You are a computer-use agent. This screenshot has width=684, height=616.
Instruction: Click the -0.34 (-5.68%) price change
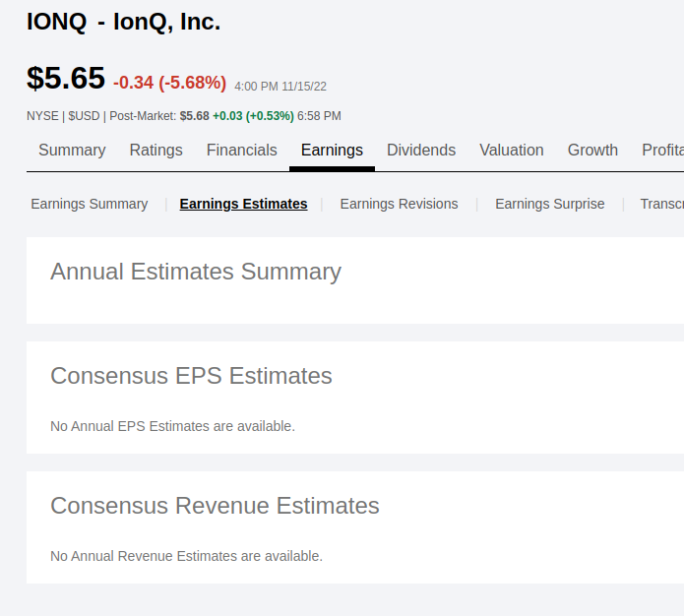coord(169,83)
